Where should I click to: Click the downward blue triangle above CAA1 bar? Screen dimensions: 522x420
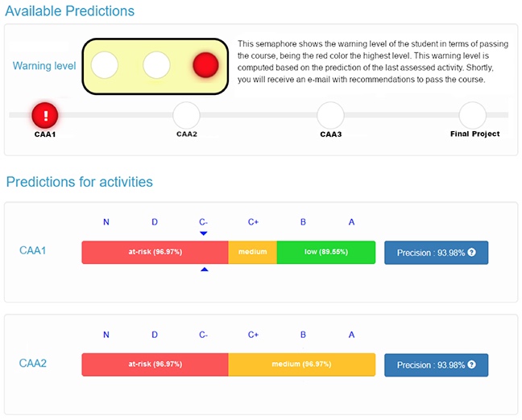pyautogui.click(x=204, y=233)
